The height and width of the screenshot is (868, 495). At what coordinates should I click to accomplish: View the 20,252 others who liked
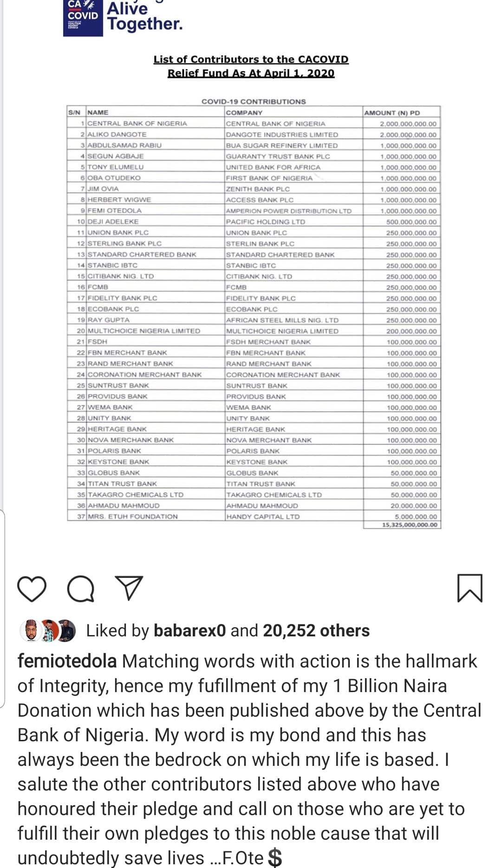(316, 631)
